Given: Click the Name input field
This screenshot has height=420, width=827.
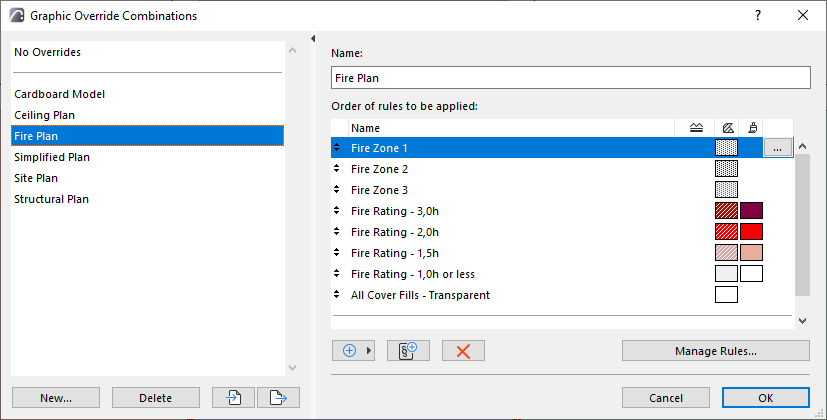Looking at the screenshot, I should point(570,78).
